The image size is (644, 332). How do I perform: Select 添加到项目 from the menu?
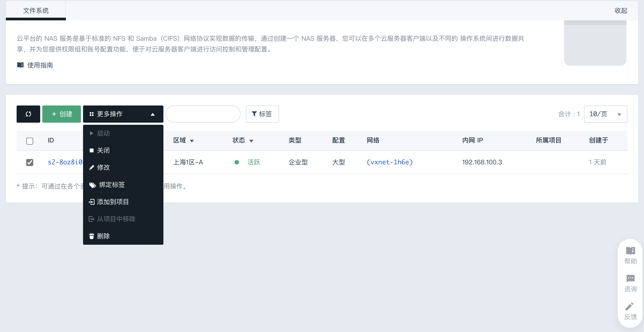pos(113,202)
